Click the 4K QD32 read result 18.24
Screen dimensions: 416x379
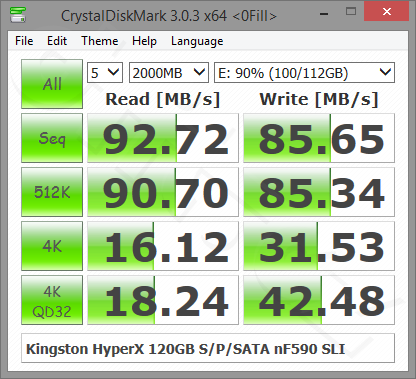pyautogui.click(x=163, y=300)
